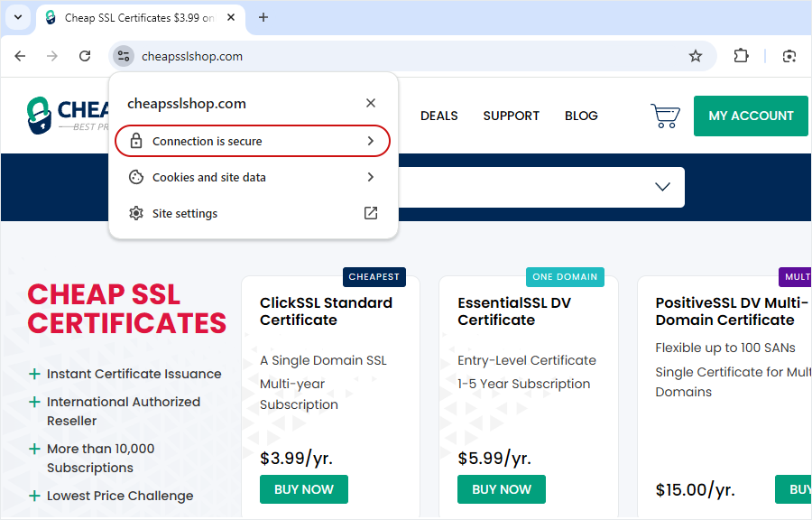Click Lowest Price Challenge text
This screenshot has width=812, height=520.
[120, 496]
